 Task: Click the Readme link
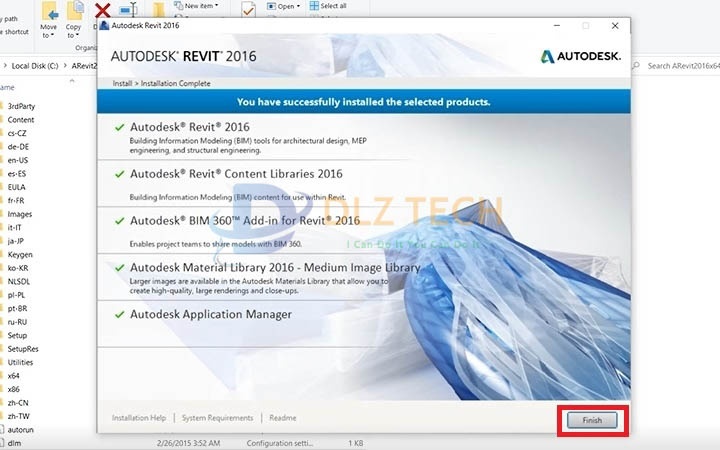(283, 418)
